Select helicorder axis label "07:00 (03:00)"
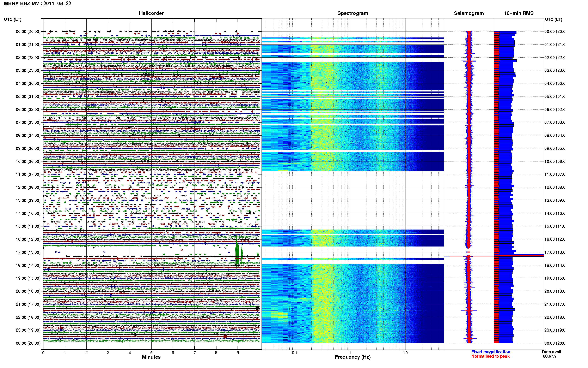The image size is (588, 368). (28, 122)
